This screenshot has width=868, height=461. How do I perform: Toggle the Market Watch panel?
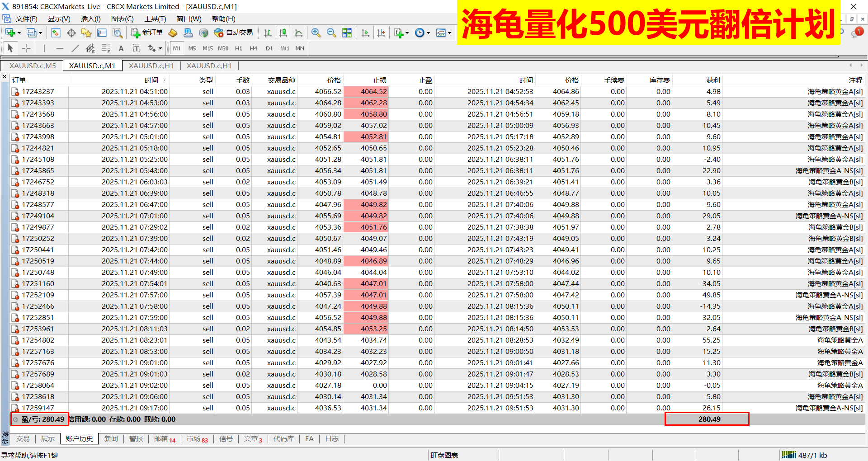[55, 33]
